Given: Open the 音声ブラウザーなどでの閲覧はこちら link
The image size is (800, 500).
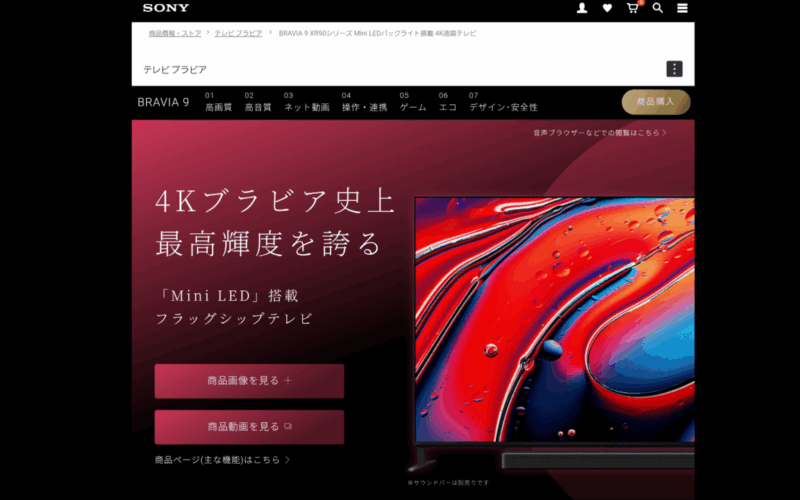Looking at the screenshot, I should [x=600, y=133].
